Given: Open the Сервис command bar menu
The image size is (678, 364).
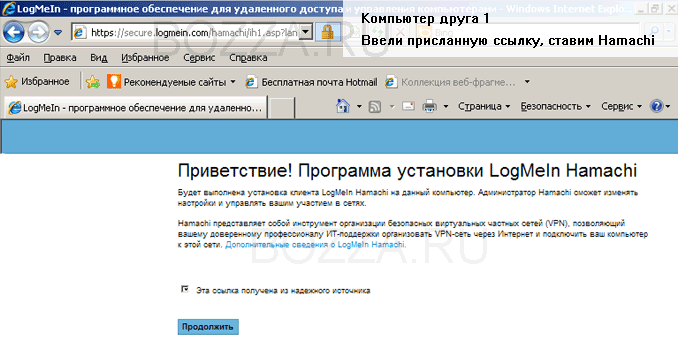Looking at the screenshot, I should [621, 106].
